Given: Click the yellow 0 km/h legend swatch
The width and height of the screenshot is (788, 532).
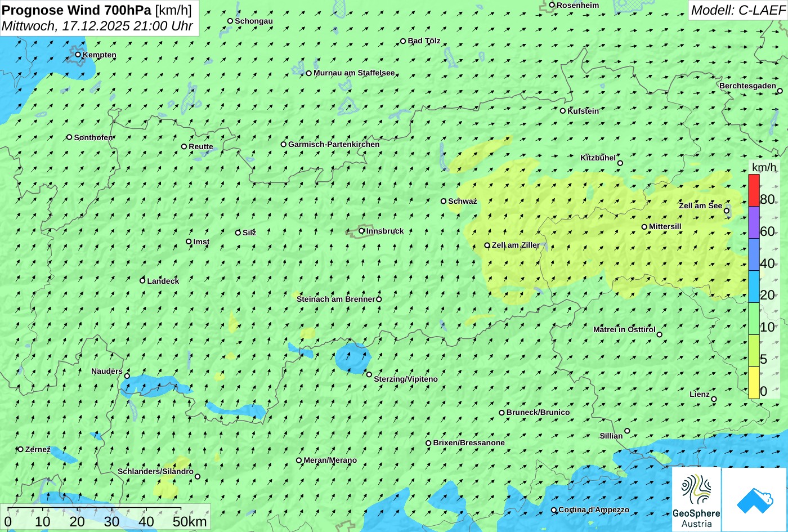Looking at the screenshot, I should (754, 383).
